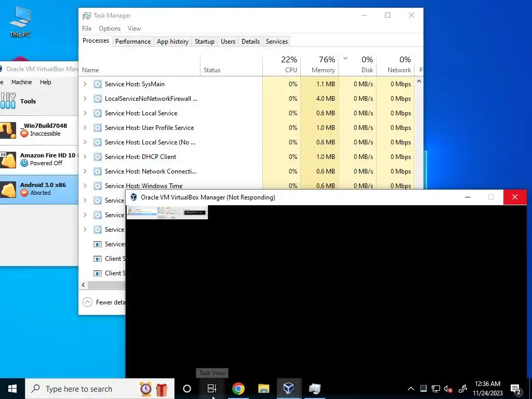Switch to the Performance tab
This screenshot has height=399, width=532.
pos(133,42)
